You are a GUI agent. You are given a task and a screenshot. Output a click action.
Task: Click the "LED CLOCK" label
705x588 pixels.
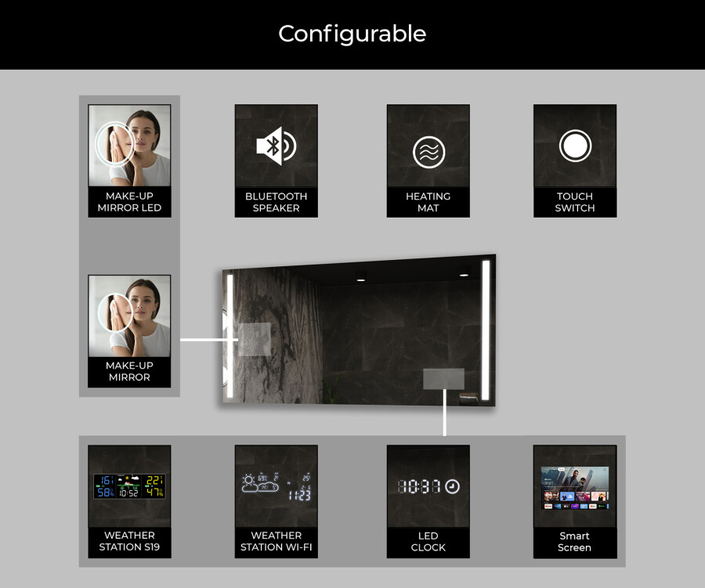428,542
